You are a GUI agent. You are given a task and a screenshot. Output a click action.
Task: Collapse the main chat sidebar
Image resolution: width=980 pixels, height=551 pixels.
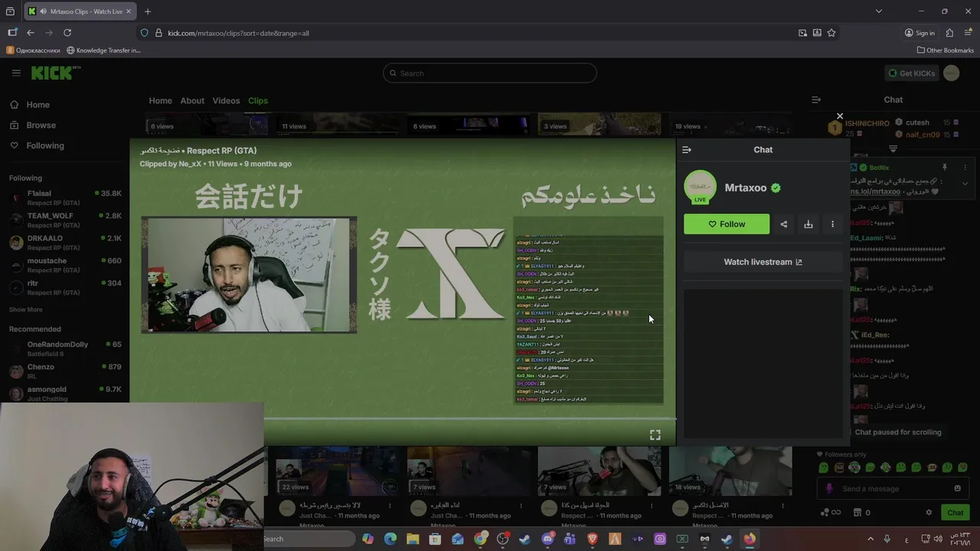pos(816,99)
